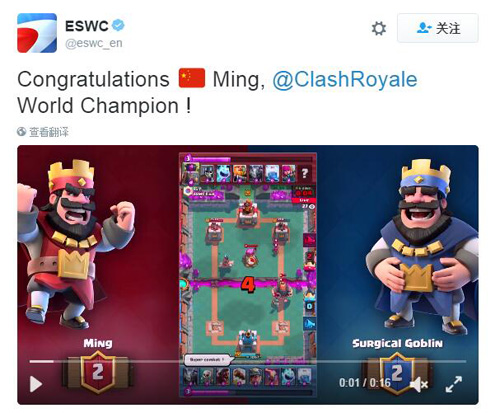This screenshot has width=500, height=413.
Task: Seek along the video progress bar
Action: [x=247, y=361]
